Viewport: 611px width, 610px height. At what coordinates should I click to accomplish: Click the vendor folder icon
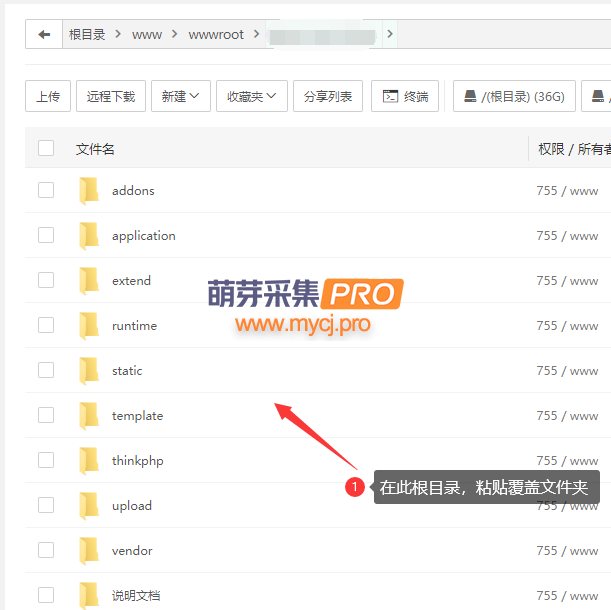click(89, 550)
